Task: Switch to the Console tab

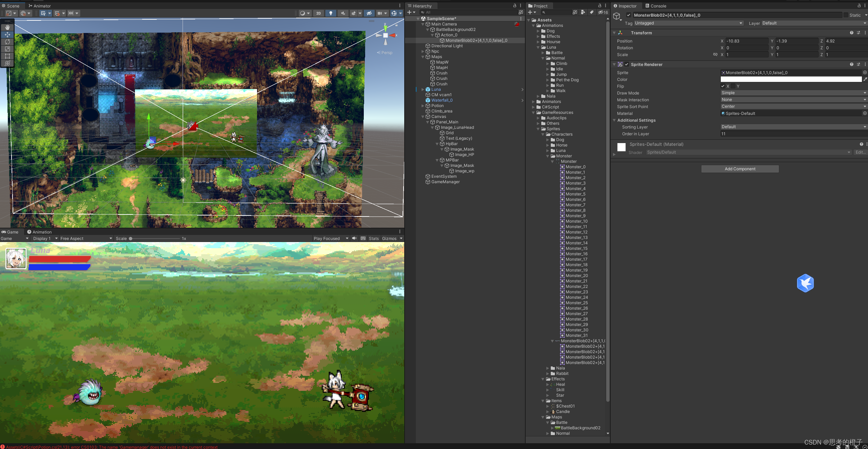Action: (x=656, y=6)
